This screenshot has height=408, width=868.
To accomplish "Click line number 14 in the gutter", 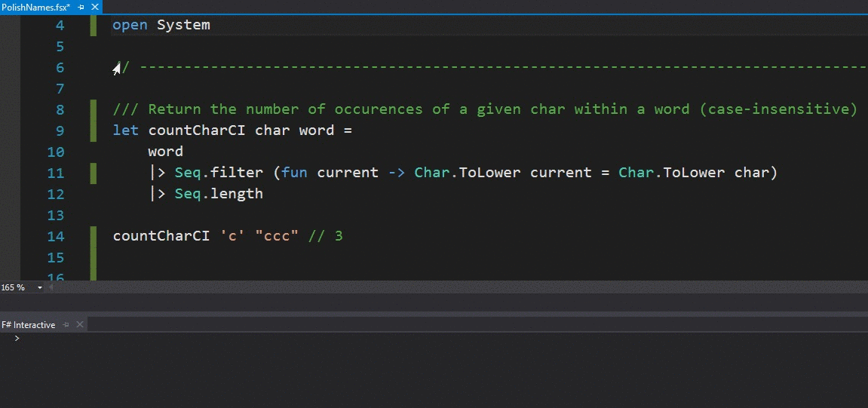I will point(55,236).
